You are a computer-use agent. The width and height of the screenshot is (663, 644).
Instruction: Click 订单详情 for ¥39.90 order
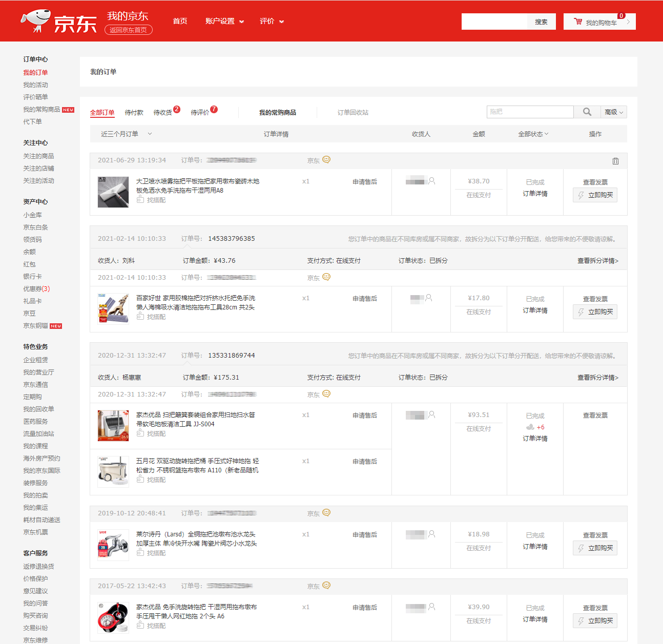pos(535,619)
